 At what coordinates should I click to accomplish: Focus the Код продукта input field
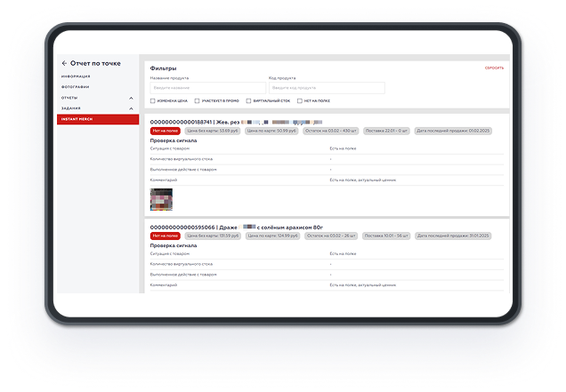(x=326, y=88)
